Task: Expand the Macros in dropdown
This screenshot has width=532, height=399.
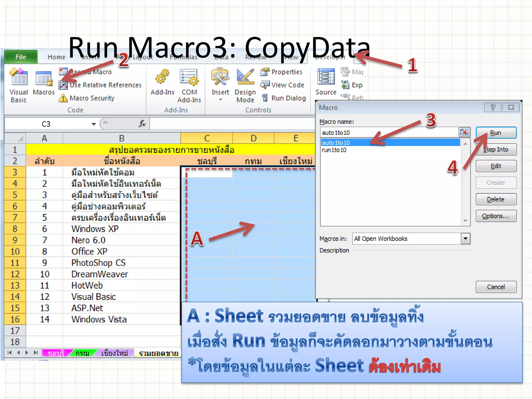Action: pos(465,238)
